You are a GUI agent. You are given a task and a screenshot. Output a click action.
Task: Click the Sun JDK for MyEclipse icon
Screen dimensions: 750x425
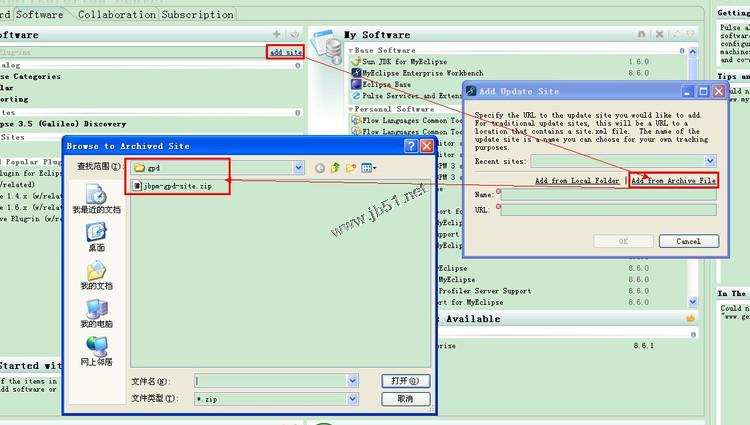(356, 61)
